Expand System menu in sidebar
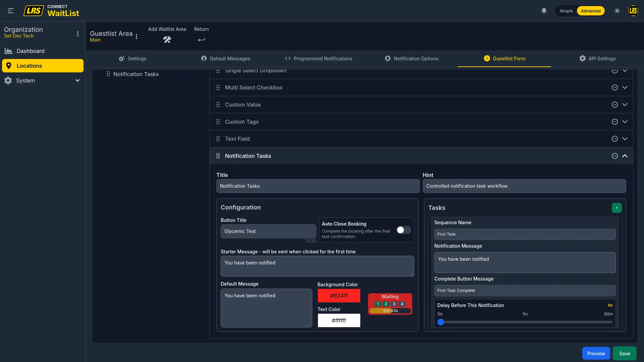The image size is (644, 362). tap(77, 80)
